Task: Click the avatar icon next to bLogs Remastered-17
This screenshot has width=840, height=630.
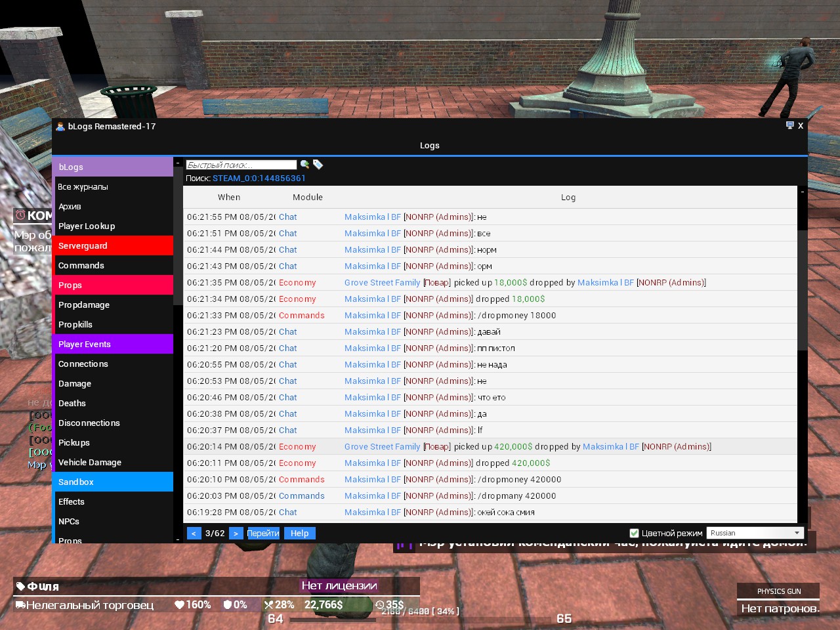Action: tap(61, 126)
